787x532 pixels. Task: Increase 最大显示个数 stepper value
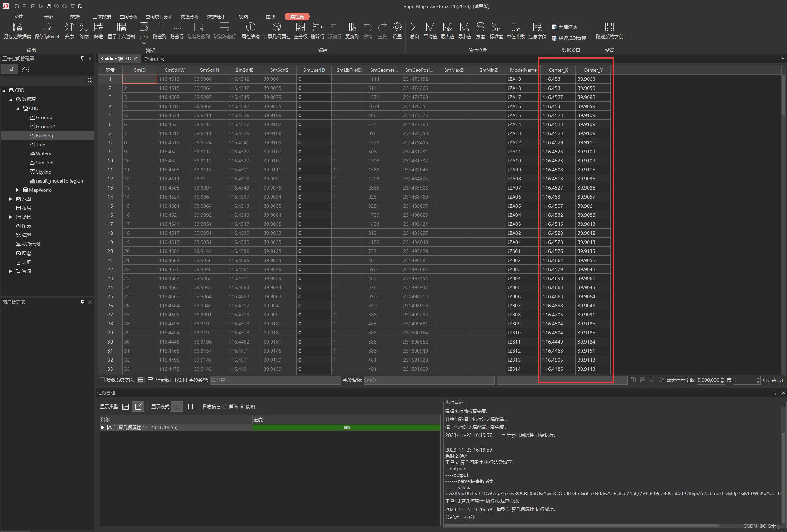pyautogui.click(x=722, y=378)
